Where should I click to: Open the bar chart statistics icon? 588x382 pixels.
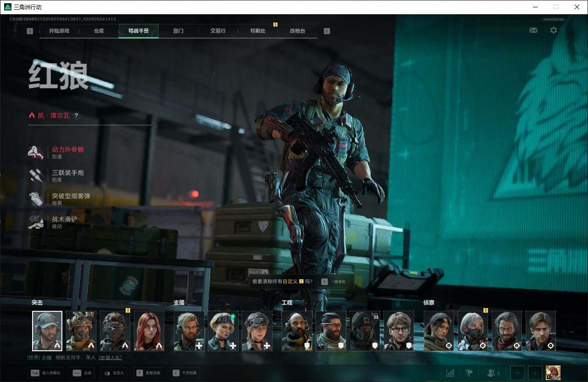point(450,373)
